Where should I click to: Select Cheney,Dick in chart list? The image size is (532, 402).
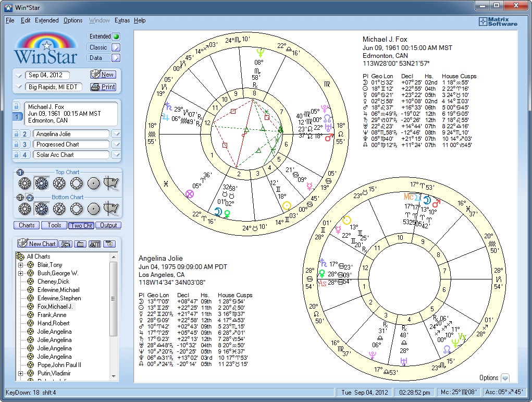(53, 282)
